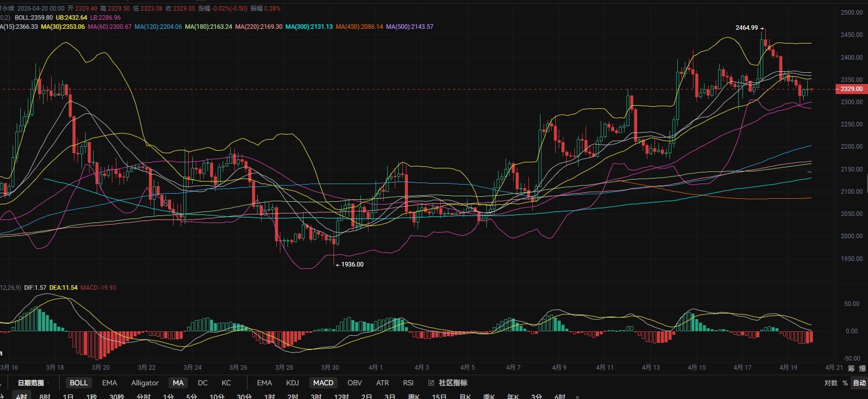Expand the 日期范围 date range dropdown
Screen dimensions: 868x399
(33, 383)
